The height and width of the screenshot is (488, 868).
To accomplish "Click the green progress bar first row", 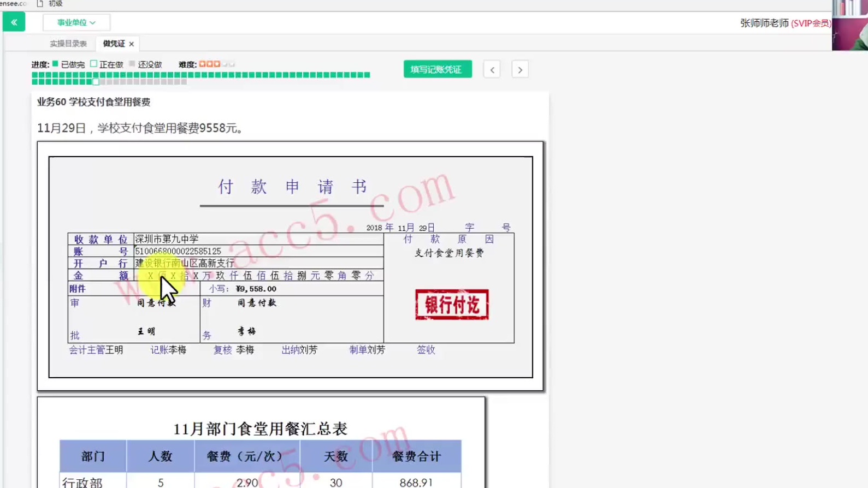I will (x=201, y=75).
